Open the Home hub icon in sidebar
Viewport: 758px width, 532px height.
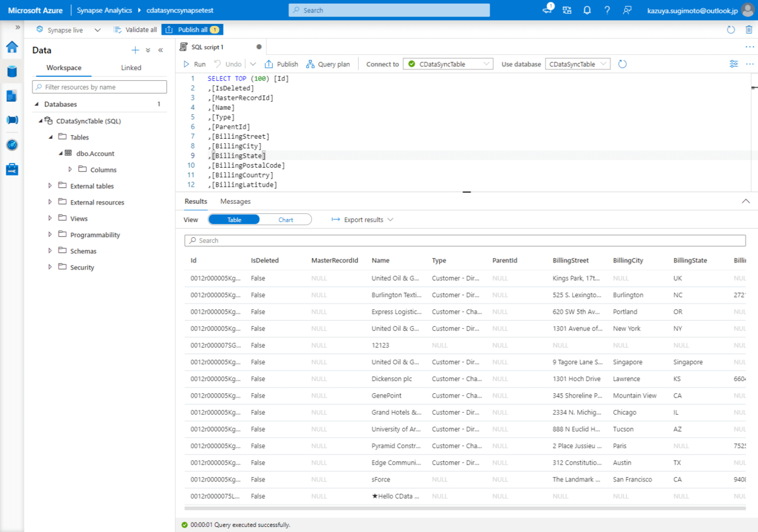tap(12, 47)
